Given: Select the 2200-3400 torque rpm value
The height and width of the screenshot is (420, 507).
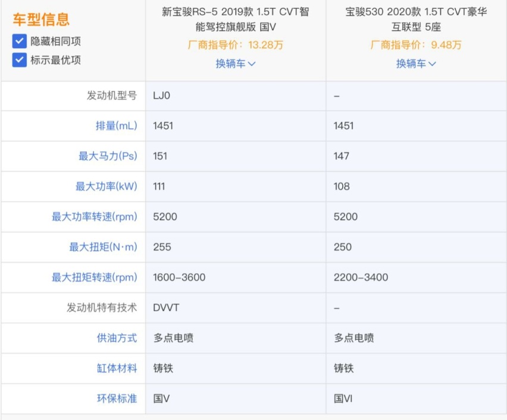Looking at the screenshot, I should (x=361, y=277).
